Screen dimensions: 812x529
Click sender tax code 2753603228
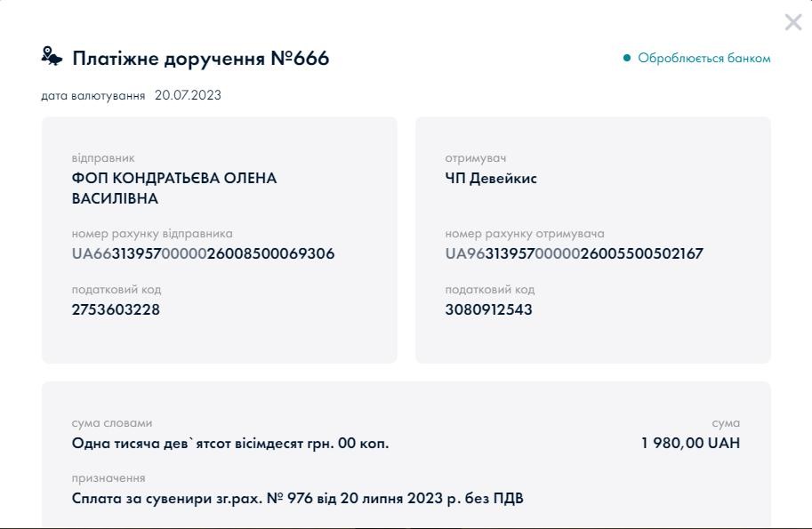pyautogui.click(x=116, y=309)
